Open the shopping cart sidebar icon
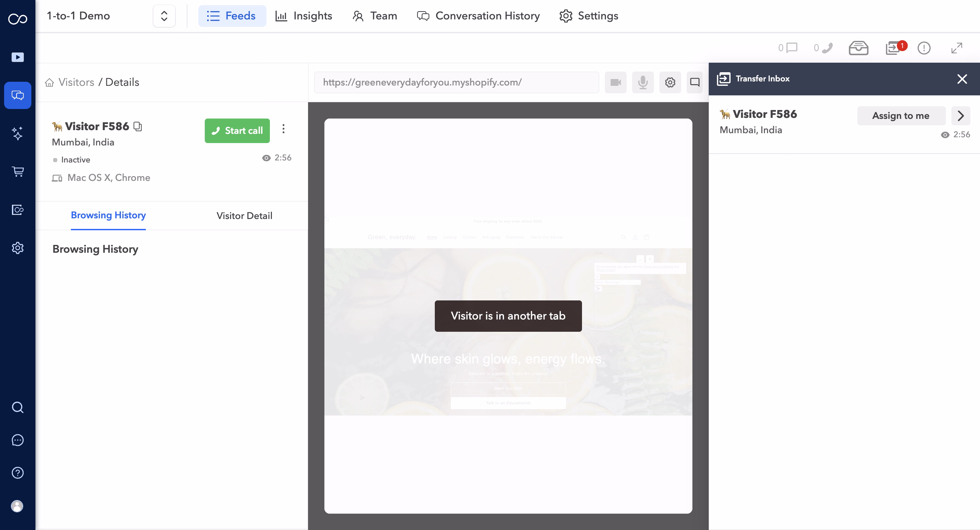Screen dimensions: 980x530 tap(17, 171)
